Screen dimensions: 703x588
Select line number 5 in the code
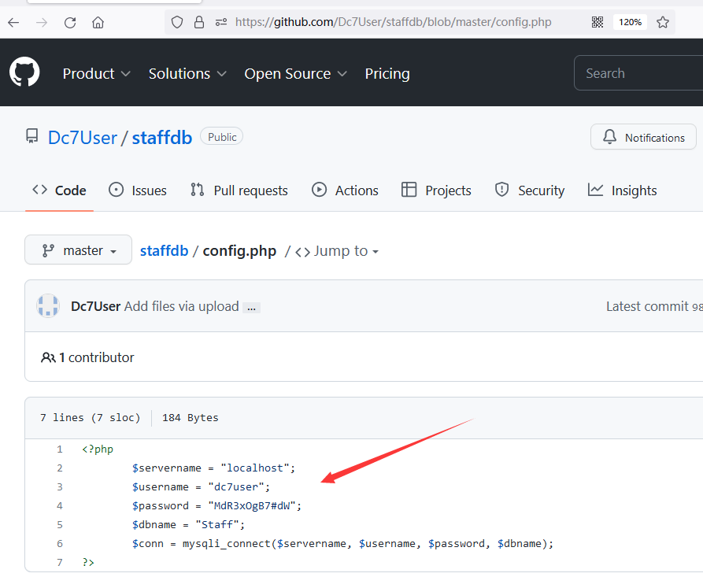tap(59, 524)
